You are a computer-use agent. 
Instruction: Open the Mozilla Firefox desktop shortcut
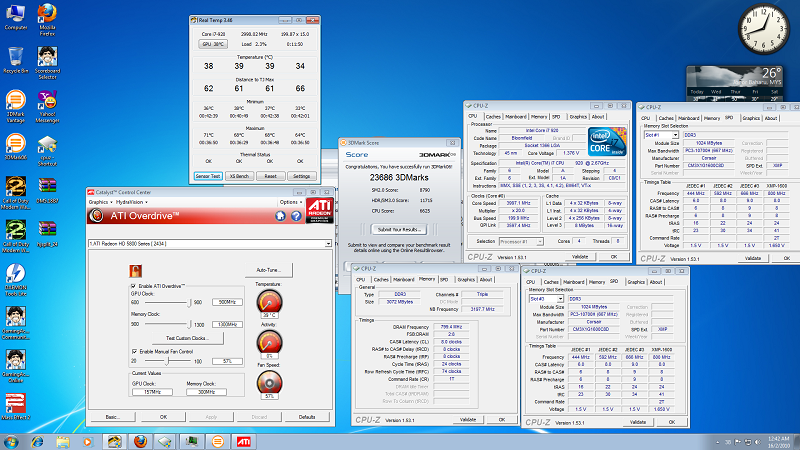[x=46, y=14]
